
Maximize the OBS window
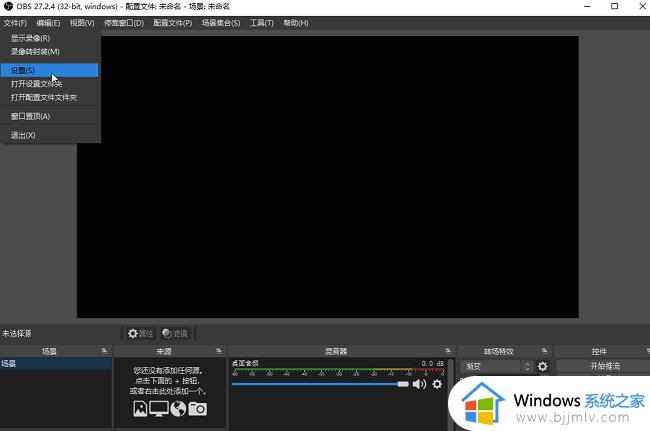coord(614,6)
